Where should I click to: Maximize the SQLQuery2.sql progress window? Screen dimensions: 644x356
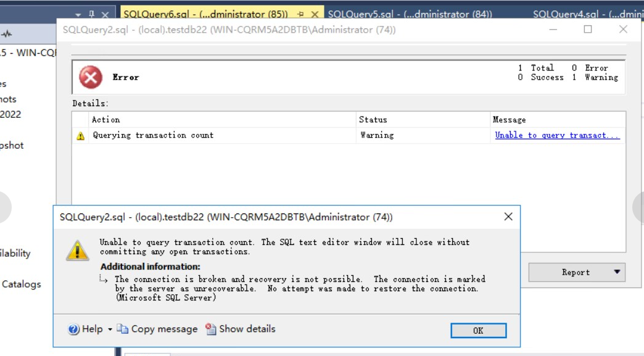point(588,29)
